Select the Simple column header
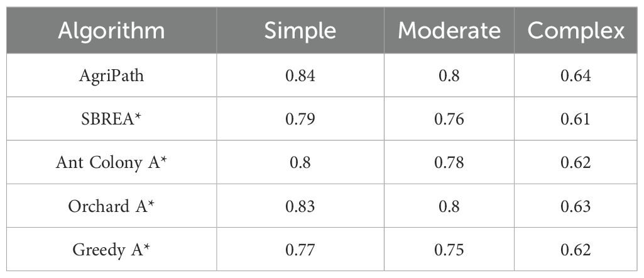Viewport: 644px width, 278px height. (x=300, y=31)
